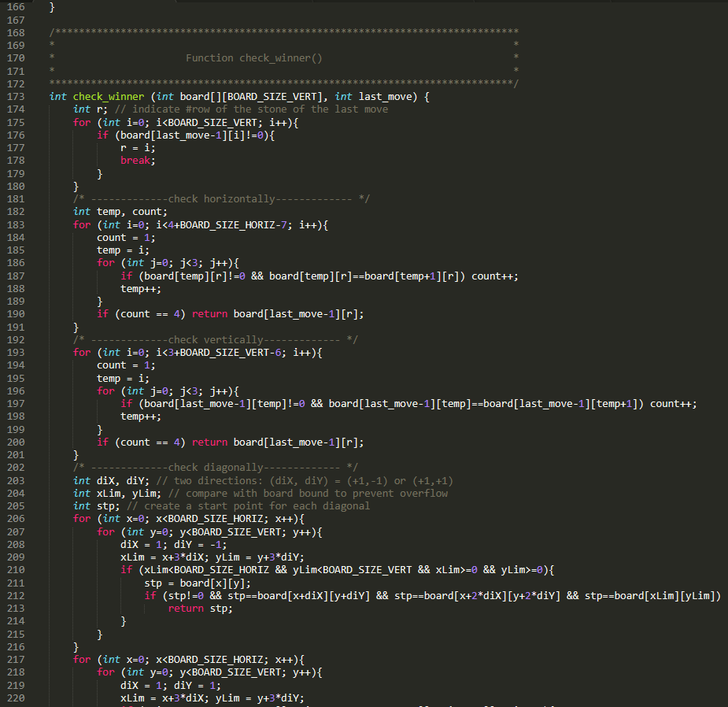
Task: Click the 'check vertically' comment
Action: 216,339
